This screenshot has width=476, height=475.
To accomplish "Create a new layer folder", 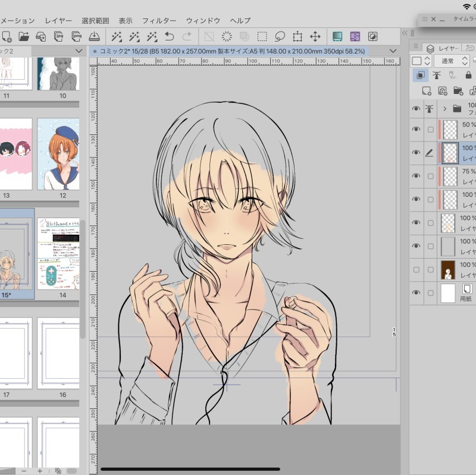I will point(458,91).
